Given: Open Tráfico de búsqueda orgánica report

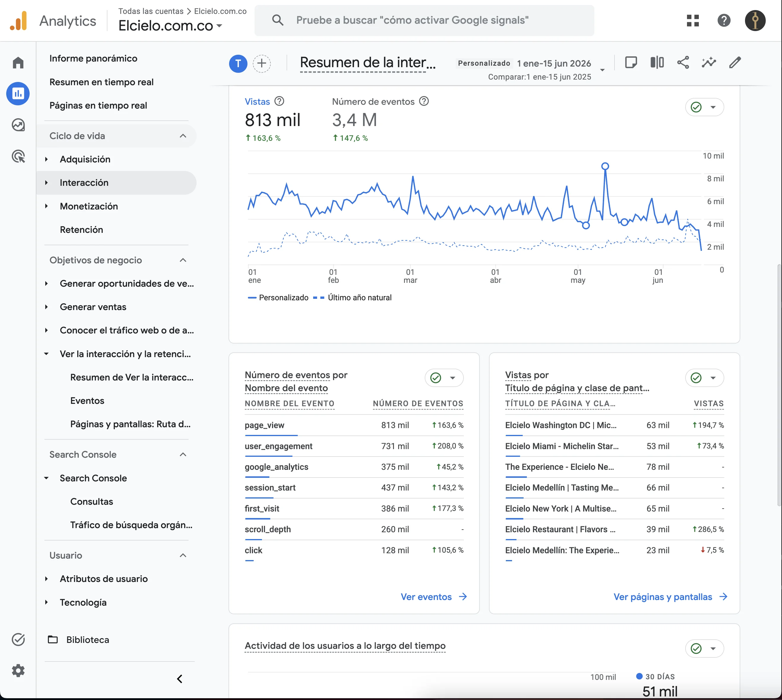Looking at the screenshot, I should click(131, 525).
